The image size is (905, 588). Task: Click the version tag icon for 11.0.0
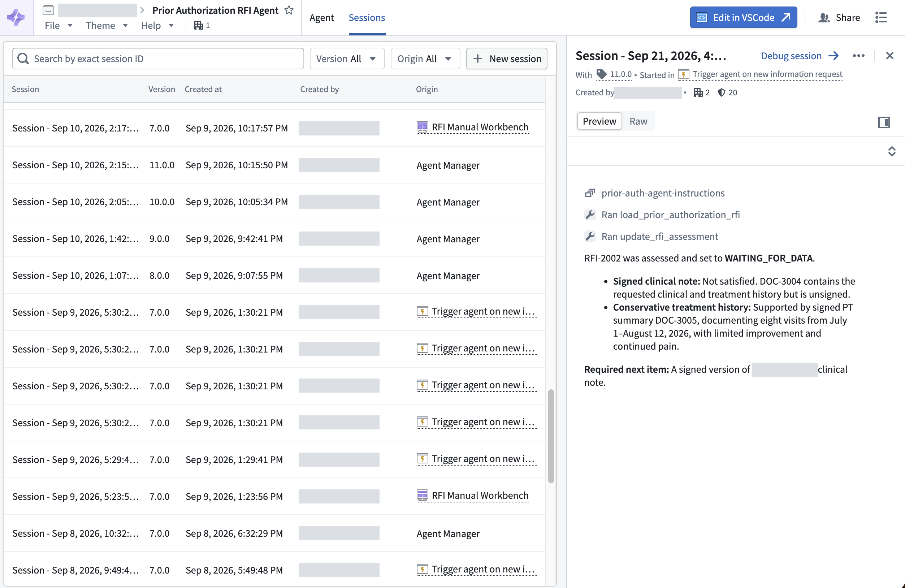(602, 74)
